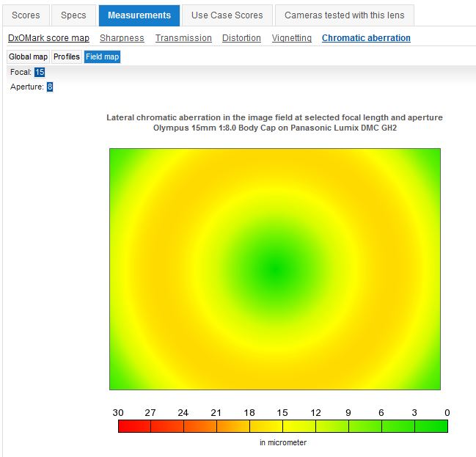
Task: Click the green legend segment between 3 and 0
Action: tap(431, 426)
